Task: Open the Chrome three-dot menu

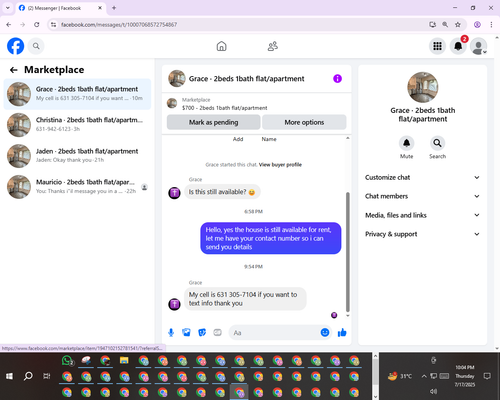Action: click(x=491, y=24)
